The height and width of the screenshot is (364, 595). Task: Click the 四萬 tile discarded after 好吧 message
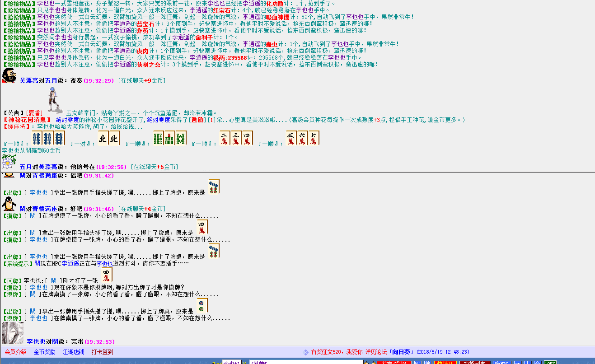[x=202, y=227]
